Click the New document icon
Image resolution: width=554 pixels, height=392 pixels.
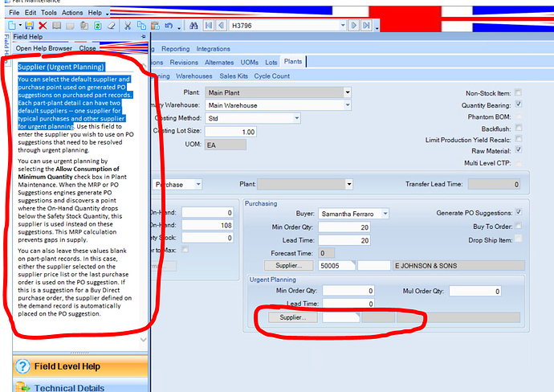click(x=12, y=26)
